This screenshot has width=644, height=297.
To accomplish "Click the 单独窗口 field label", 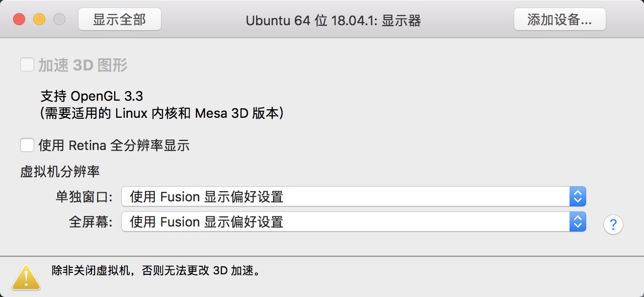I will click(x=84, y=197).
